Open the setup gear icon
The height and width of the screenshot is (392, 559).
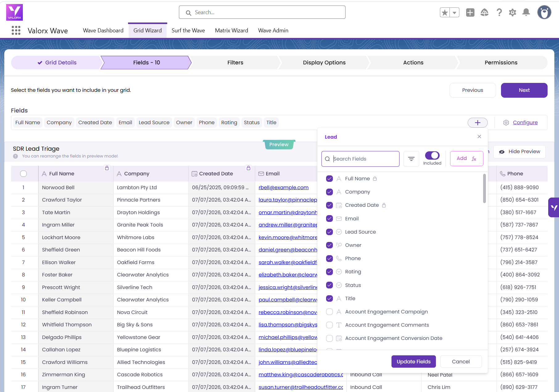coord(512,12)
